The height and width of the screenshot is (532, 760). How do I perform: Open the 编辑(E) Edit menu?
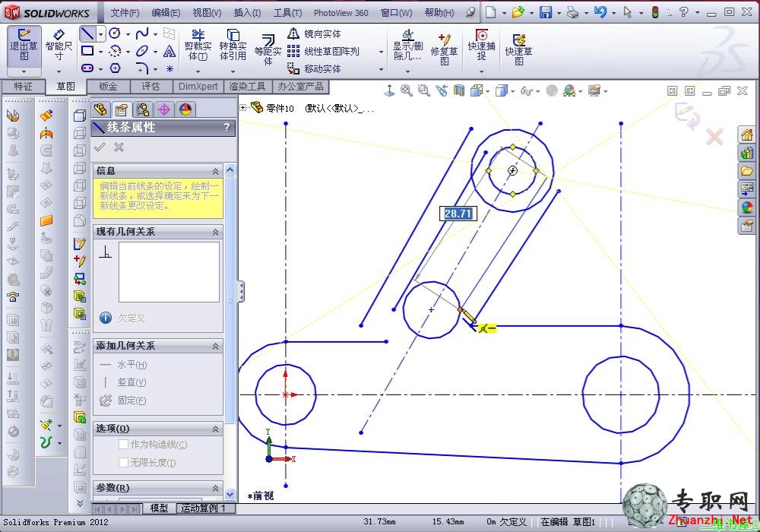(165, 13)
